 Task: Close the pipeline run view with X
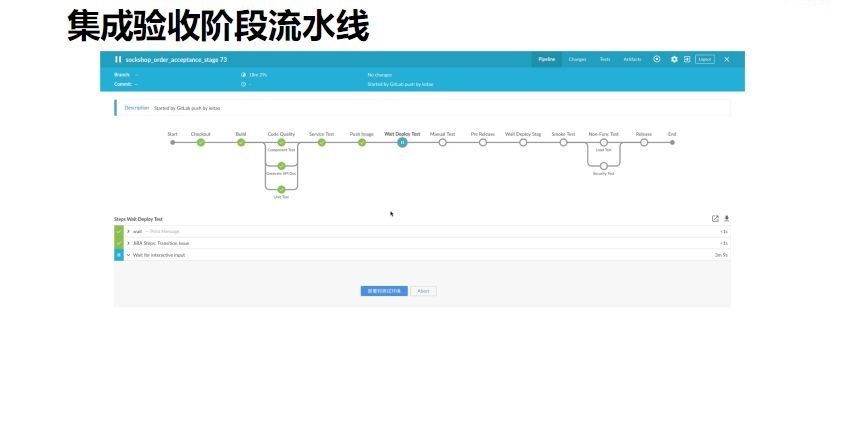click(727, 59)
